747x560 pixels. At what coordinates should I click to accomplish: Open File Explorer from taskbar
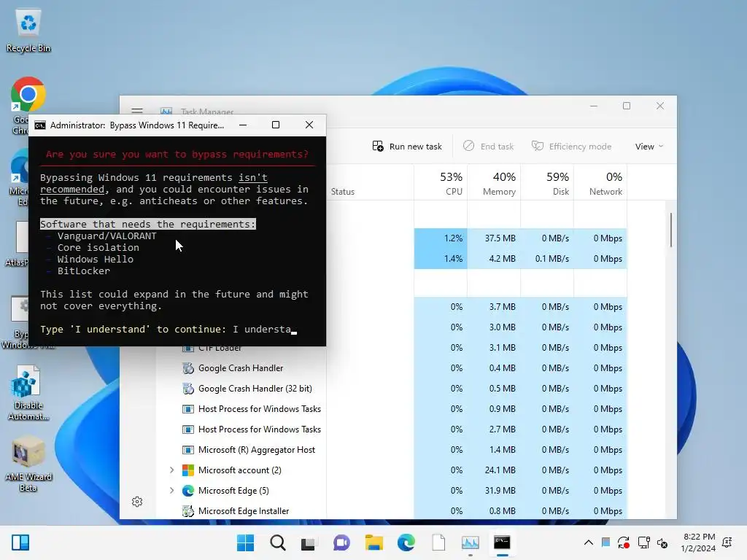point(374,542)
